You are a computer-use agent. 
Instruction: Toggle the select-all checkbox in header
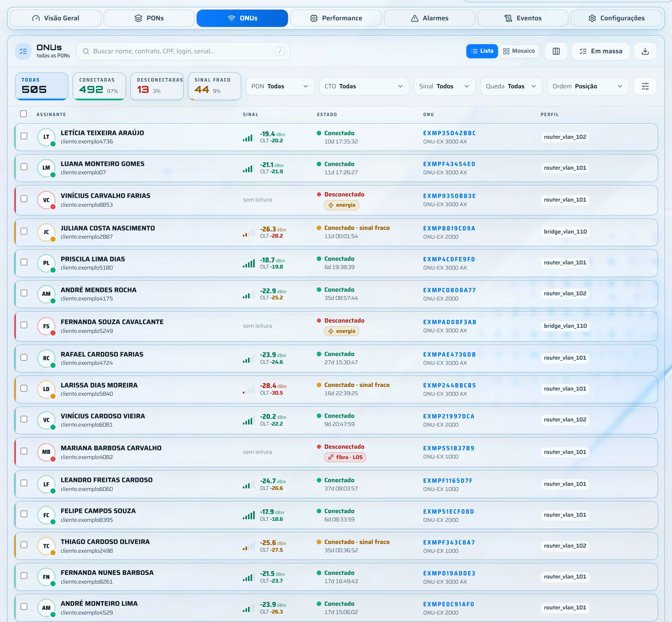[23, 114]
